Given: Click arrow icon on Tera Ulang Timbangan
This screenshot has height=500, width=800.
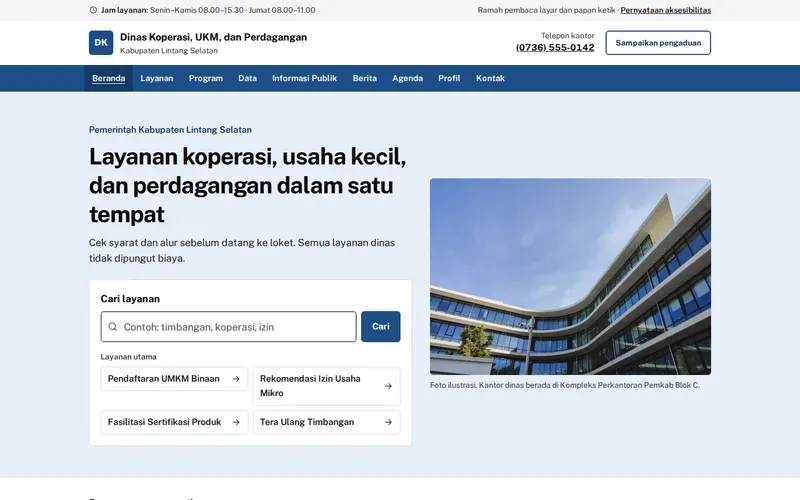Looking at the screenshot, I should point(388,422).
